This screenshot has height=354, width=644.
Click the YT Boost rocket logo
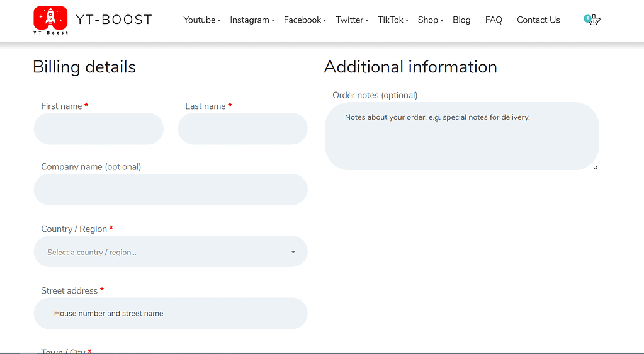coord(50,20)
